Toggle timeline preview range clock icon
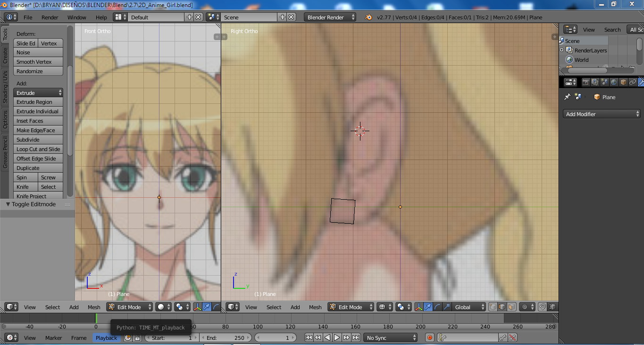The height and width of the screenshot is (345, 644). click(128, 337)
